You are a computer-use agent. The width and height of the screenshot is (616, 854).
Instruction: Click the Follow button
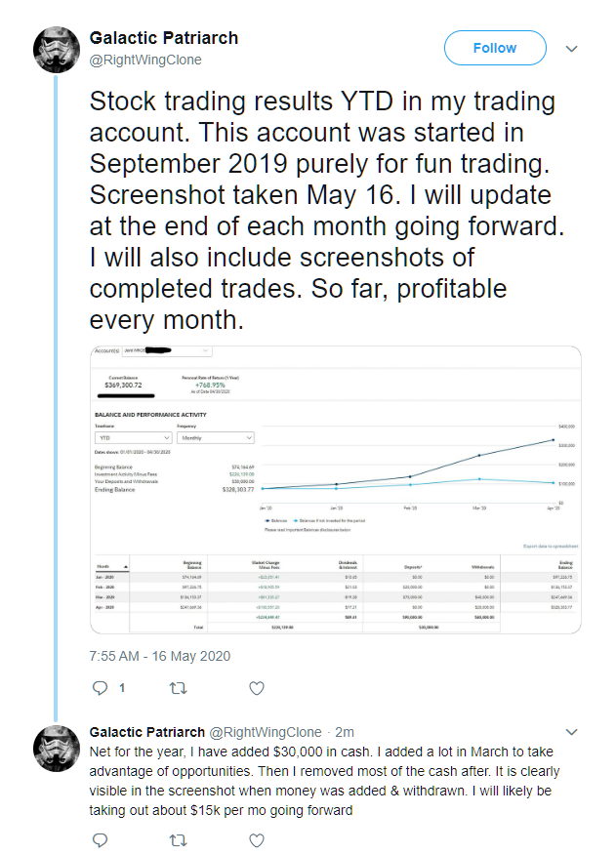tap(494, 48)
